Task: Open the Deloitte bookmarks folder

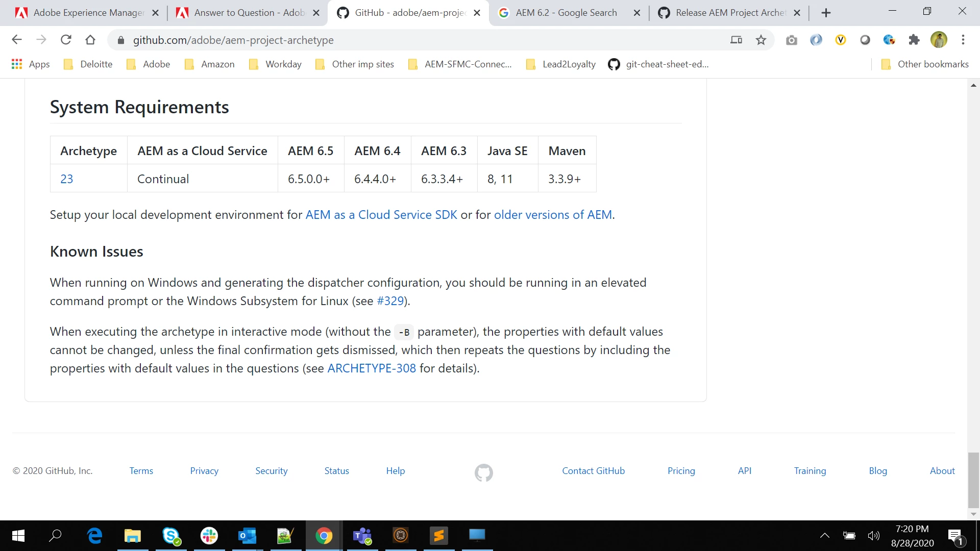Action: (88, 64)
